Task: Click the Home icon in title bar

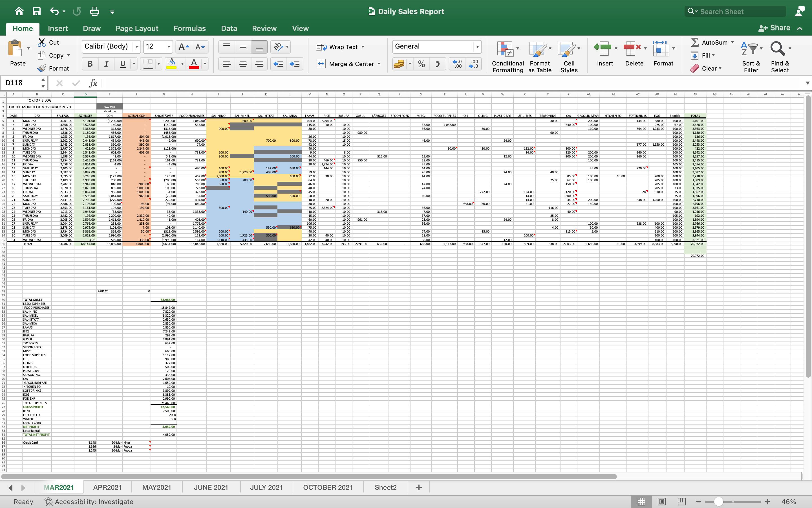Action: 19,11
